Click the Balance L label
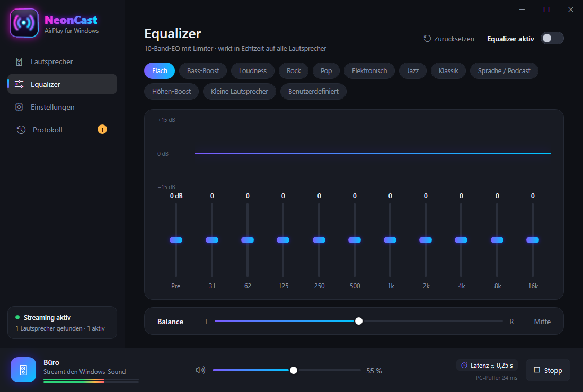Screen dimensions: 583x392 207,322
